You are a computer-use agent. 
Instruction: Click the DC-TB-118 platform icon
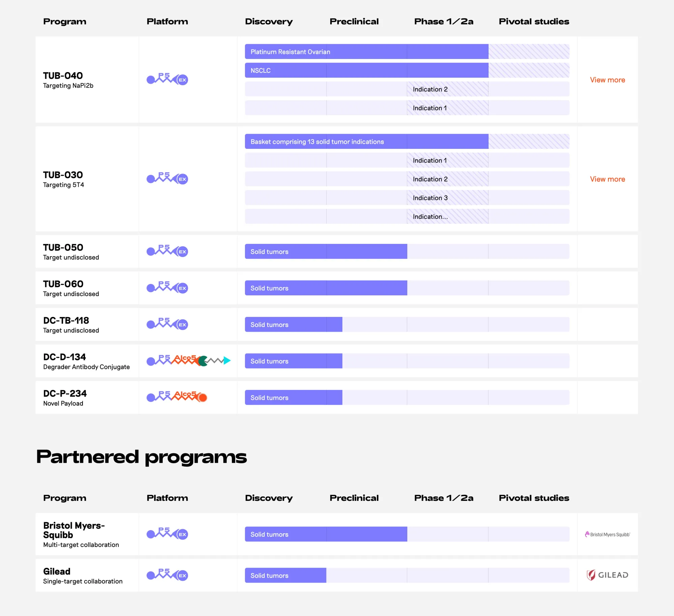click(x=167, y=324)
